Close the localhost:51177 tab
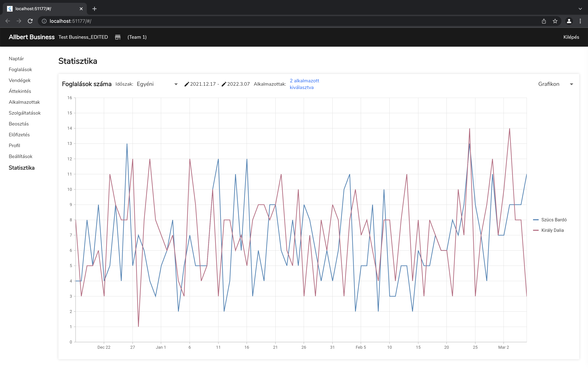The width and height of the screenshot is (588, 368). [x=81, y=9]
